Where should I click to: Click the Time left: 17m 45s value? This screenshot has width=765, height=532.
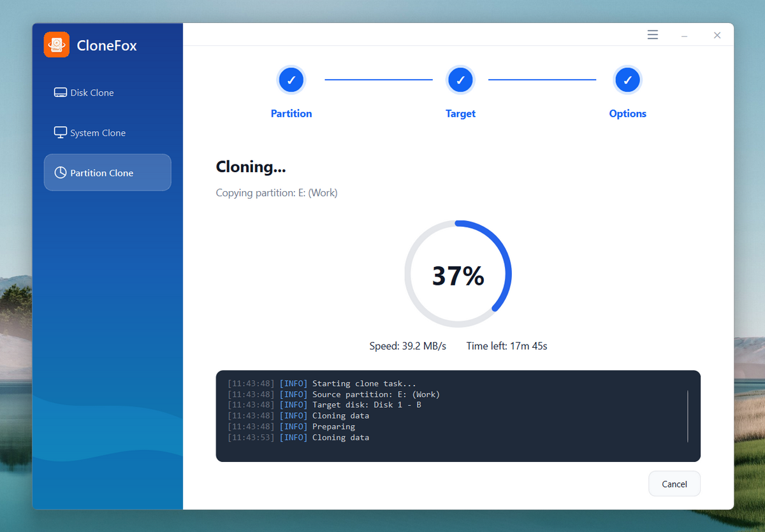tap(507, 346)
